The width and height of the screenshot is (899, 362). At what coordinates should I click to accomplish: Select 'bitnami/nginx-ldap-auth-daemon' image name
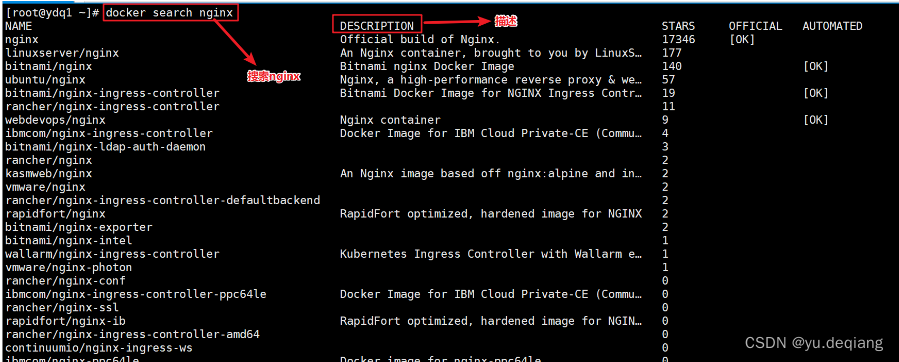click(x=105, y=147)
